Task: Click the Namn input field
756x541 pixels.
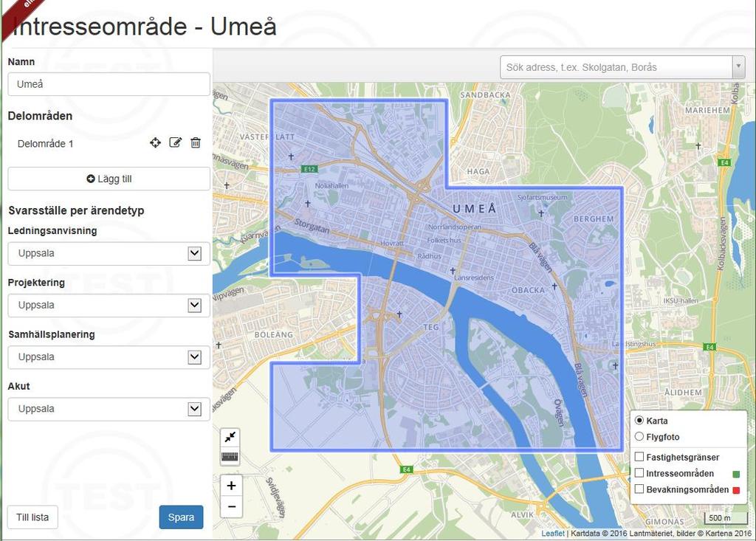Action: point(109,84)
